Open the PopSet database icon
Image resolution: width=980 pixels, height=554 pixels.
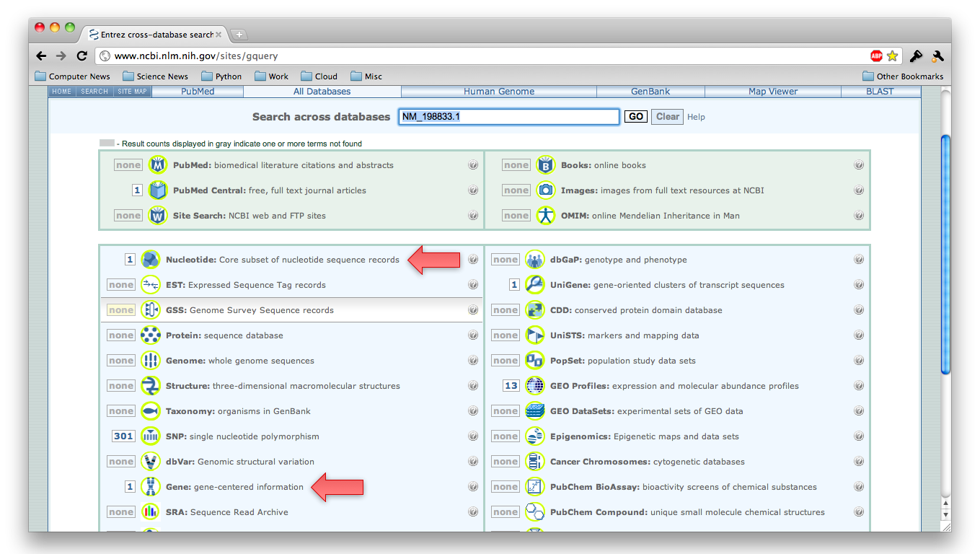pyautogui.click(x=535, y=361)
